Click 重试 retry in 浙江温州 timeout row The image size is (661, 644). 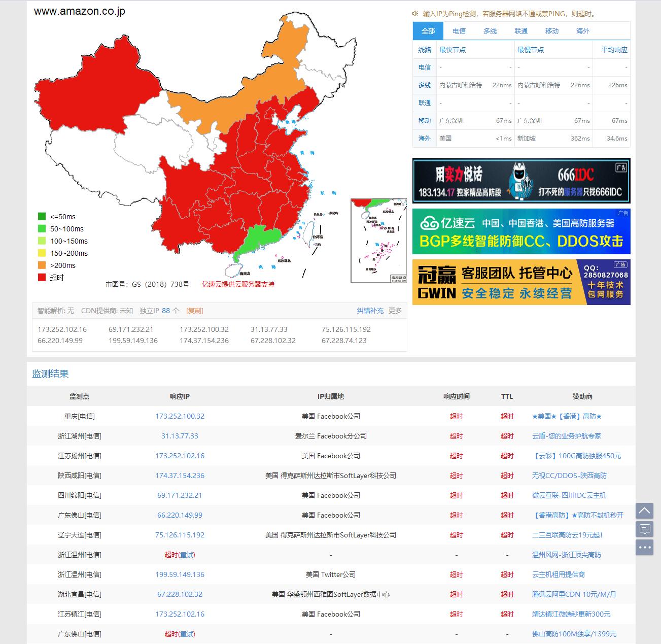187,555
